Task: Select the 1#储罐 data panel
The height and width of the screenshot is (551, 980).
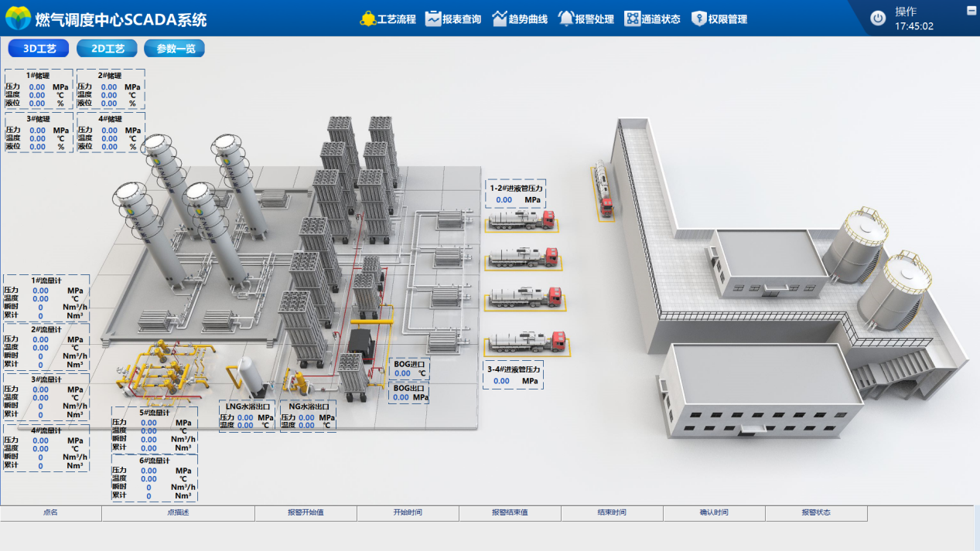Action: (x=39, y=89)
